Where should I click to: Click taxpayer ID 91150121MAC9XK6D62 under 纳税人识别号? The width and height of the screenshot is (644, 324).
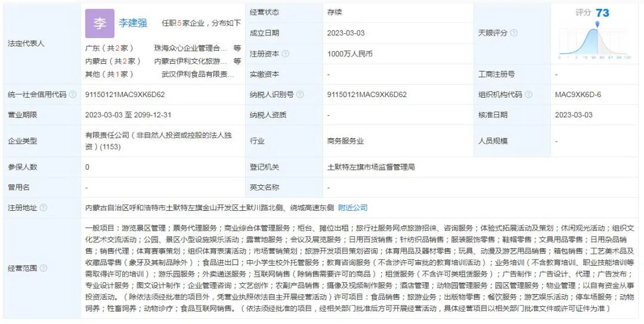point(367,95)
